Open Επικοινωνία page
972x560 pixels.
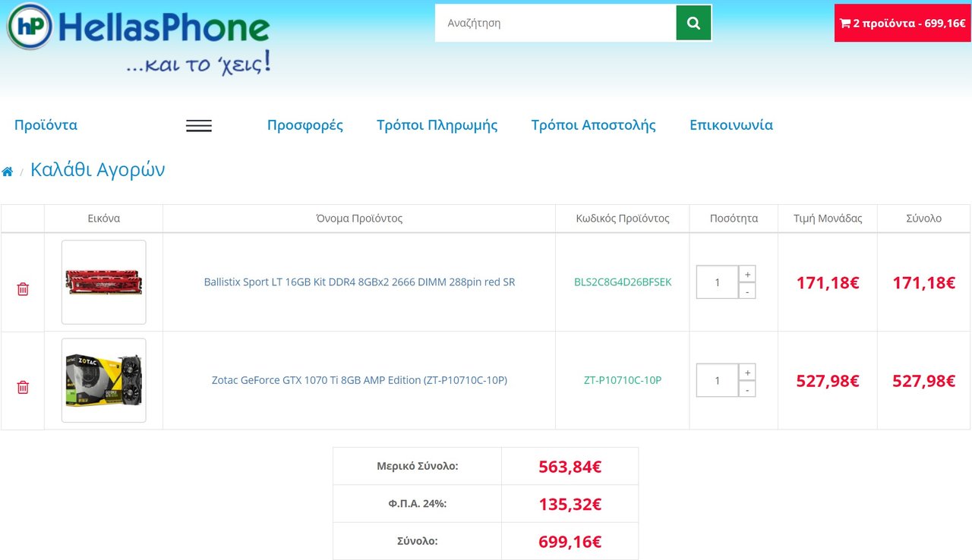click(x=731, y=125)
